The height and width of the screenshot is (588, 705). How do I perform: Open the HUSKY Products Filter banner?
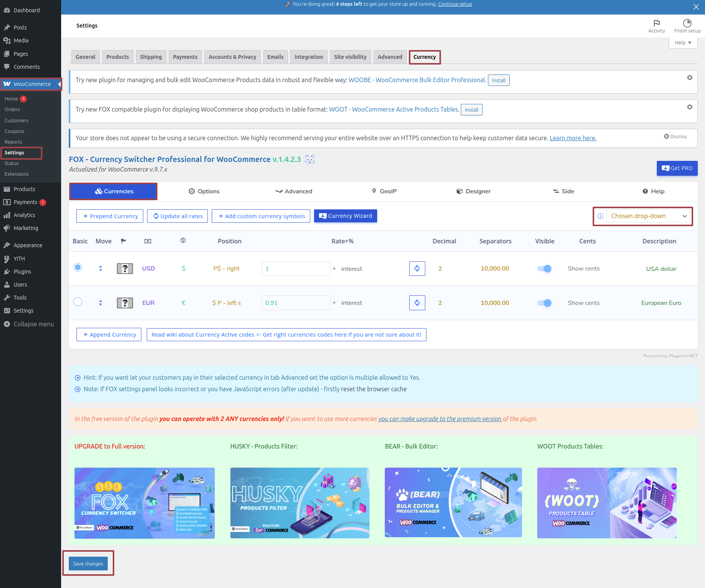point(300,503)
